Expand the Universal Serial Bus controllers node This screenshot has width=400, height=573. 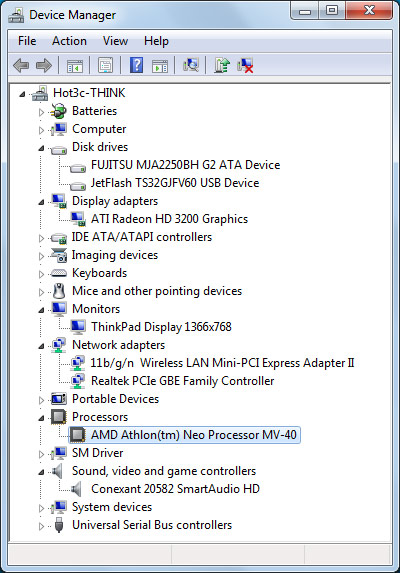(x=41, y=526)
